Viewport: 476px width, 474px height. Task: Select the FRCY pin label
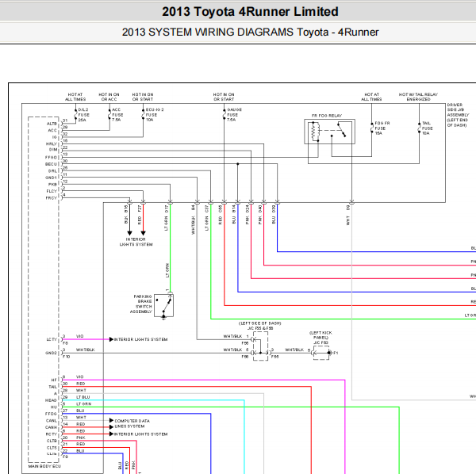52,198
